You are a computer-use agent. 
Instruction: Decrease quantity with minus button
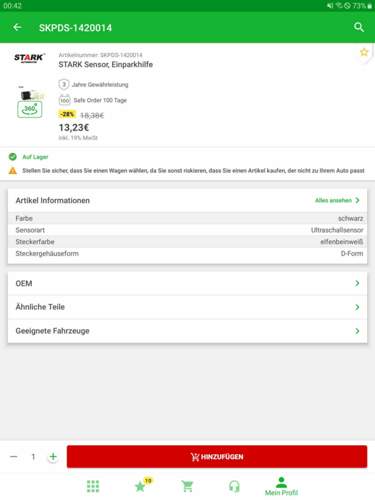(x=14, y=456)
